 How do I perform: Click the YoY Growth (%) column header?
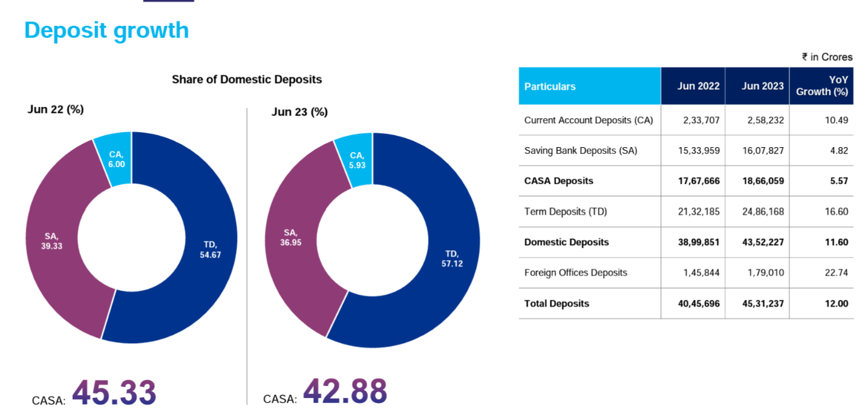821,86
